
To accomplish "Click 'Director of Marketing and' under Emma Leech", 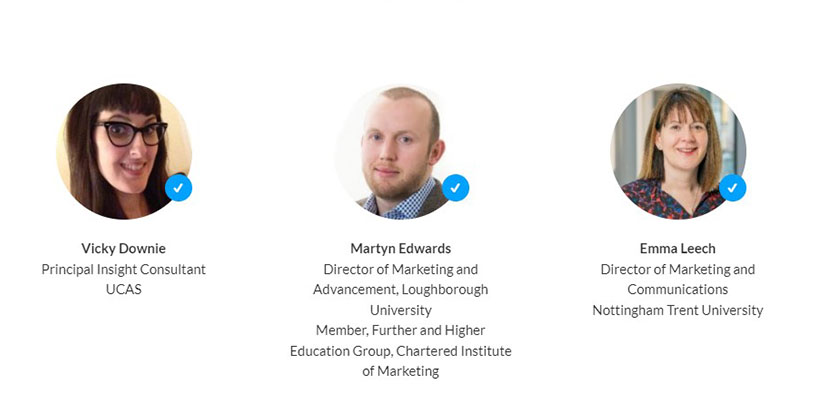I will tap(677, 269).
